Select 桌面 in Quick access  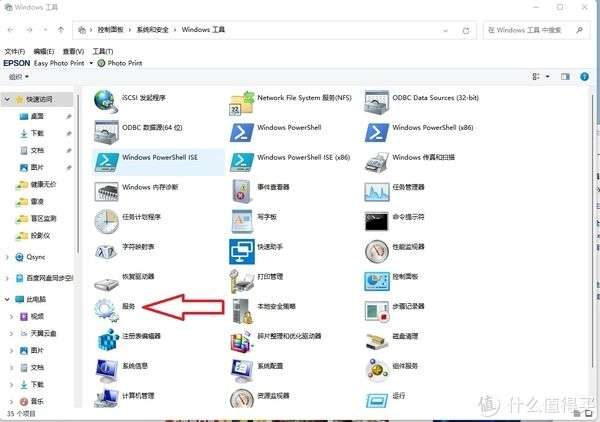[32, 116]
